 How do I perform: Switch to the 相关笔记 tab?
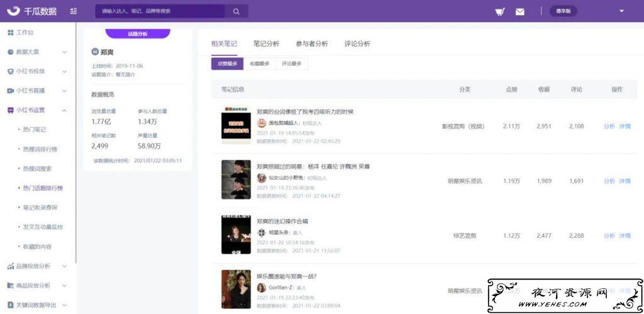click(224, 44)
